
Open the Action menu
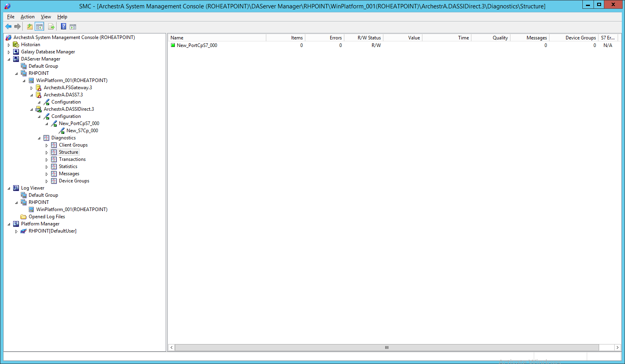tap(27, 17)
